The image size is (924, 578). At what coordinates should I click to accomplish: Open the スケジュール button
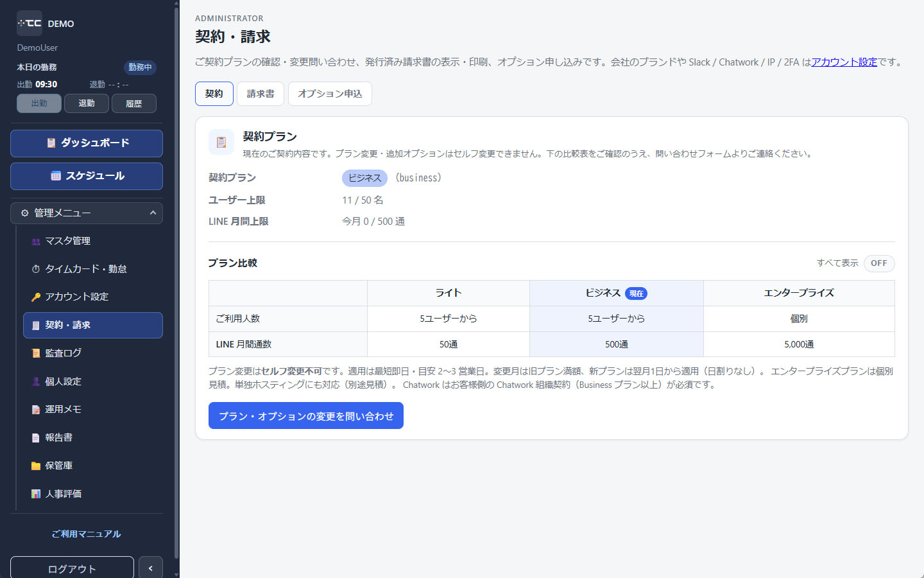click(87, 176)
